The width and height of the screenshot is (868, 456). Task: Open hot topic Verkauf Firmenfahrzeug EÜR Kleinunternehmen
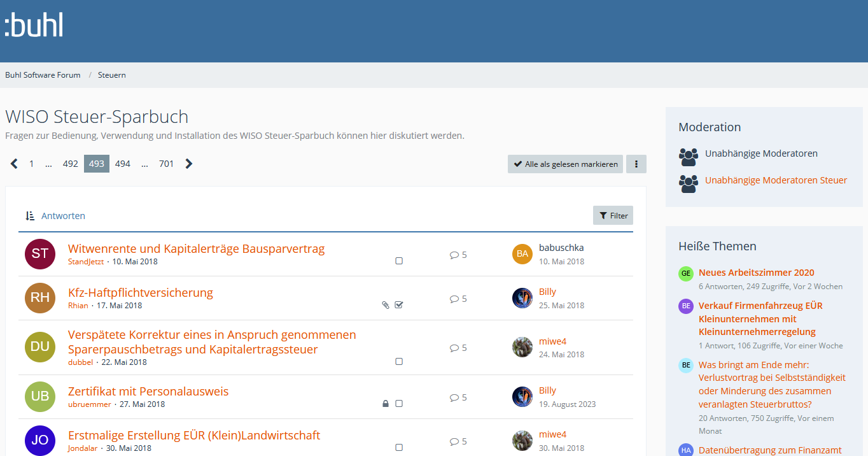pyautogui.click(x=760, y=318)
